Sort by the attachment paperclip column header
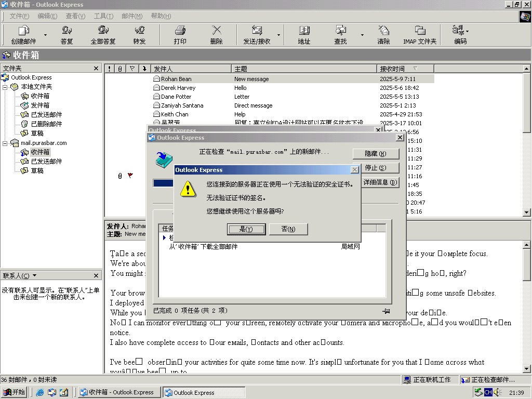 [120, 69]
